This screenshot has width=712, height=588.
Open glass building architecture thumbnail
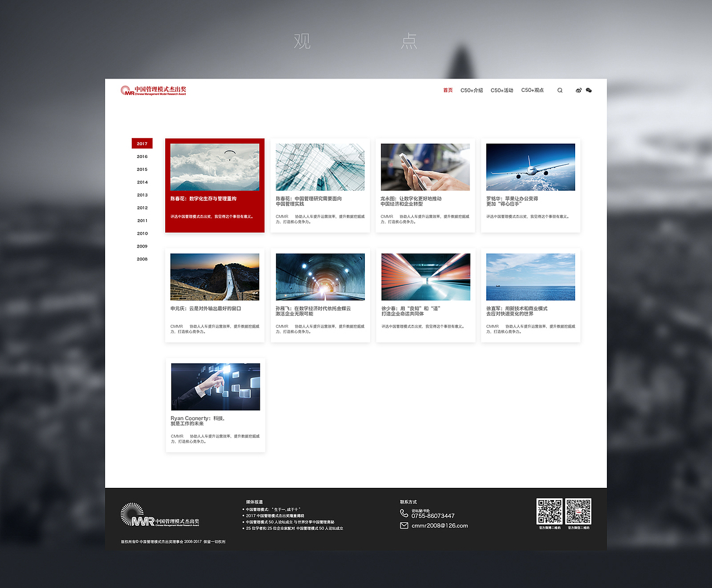pyautogui.click(x=320, y=167)
